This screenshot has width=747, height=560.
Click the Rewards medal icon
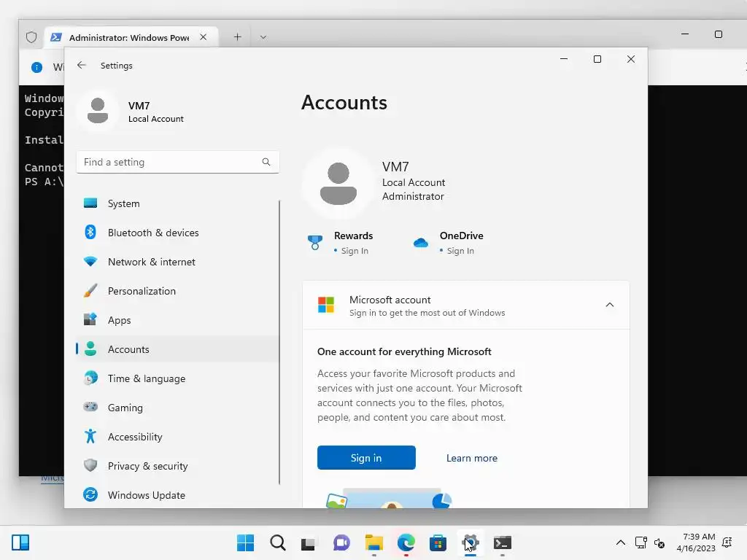[x=315, y=242]
